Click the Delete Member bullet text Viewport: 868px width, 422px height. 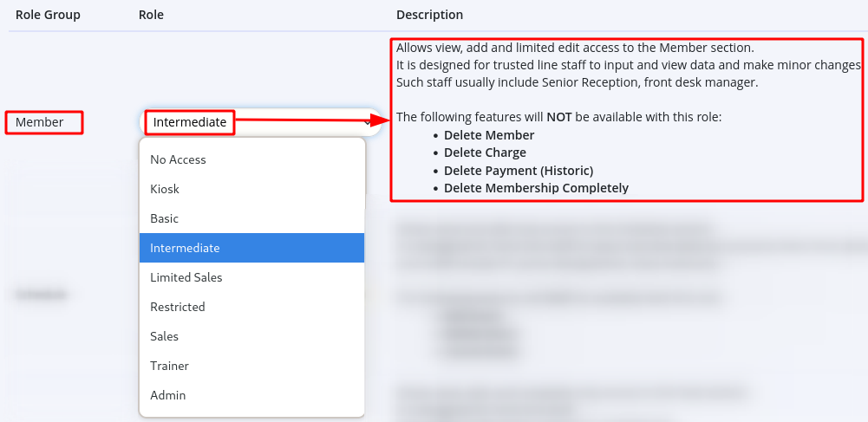pyautogui.click(x=489, y=135)
